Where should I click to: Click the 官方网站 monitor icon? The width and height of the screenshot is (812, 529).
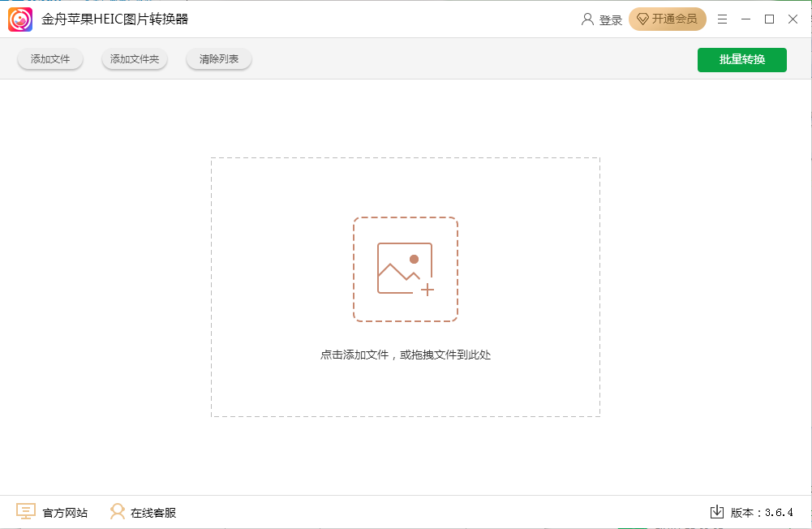[26, 511]
